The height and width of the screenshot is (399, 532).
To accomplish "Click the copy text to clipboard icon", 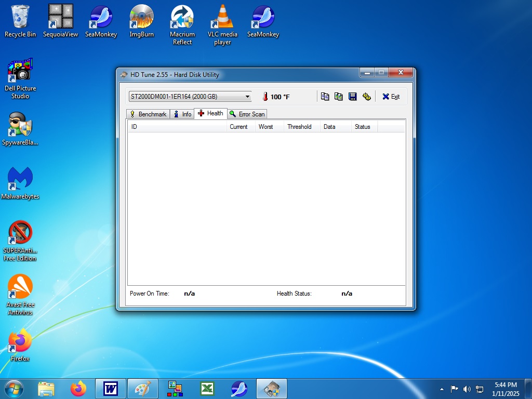I will click(x=325, y=97).
